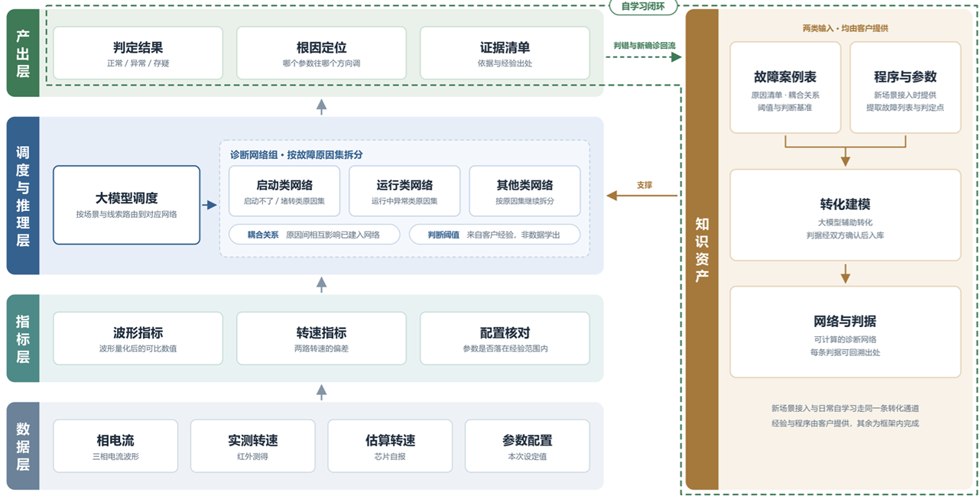Screen dimensions: 980x502
Task: Click the 判错与新确诊回流 text
Action: point(644,45)
